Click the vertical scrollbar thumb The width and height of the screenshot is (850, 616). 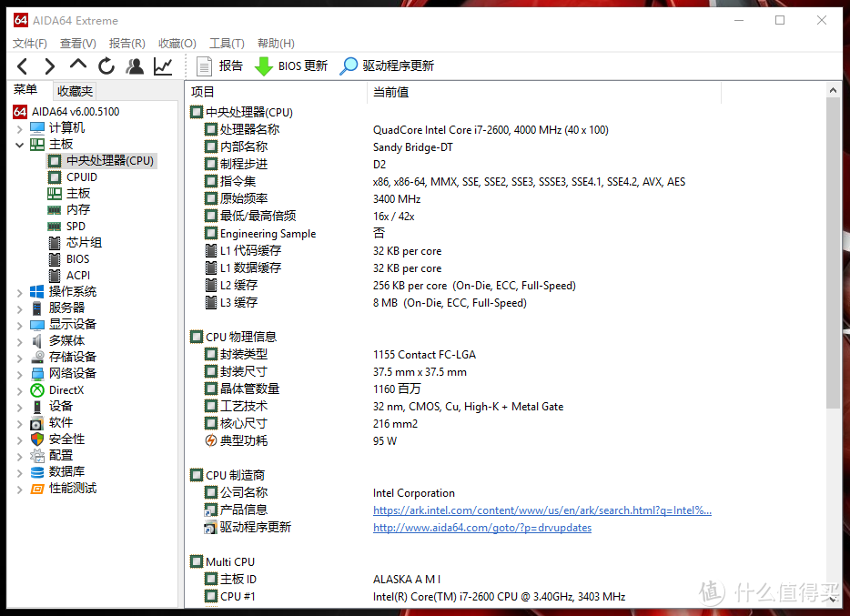click(834, 254)
